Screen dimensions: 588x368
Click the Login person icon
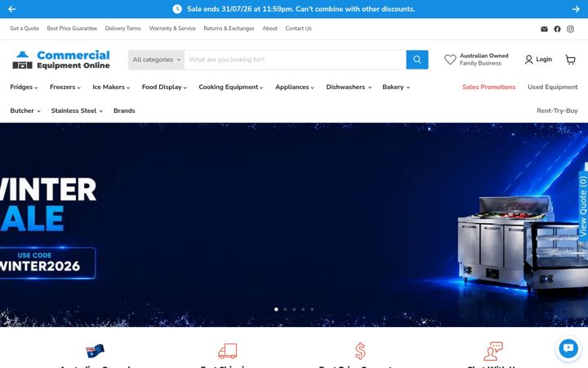528,60
